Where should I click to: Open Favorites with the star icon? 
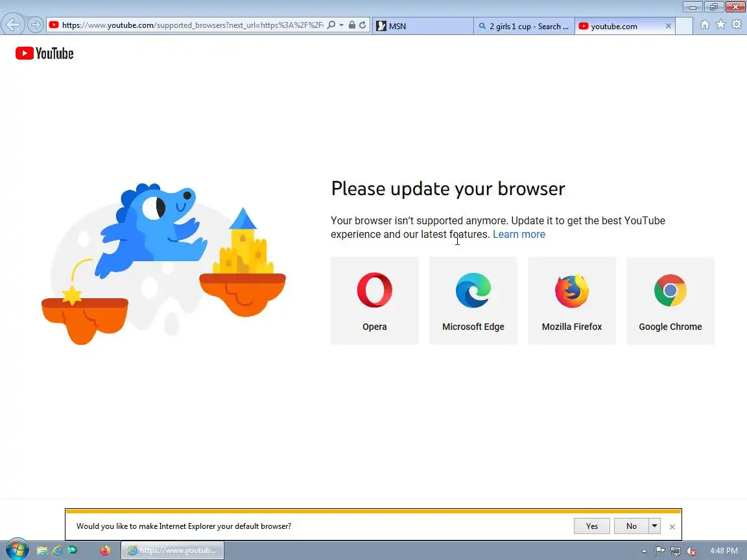click(721, 24)
